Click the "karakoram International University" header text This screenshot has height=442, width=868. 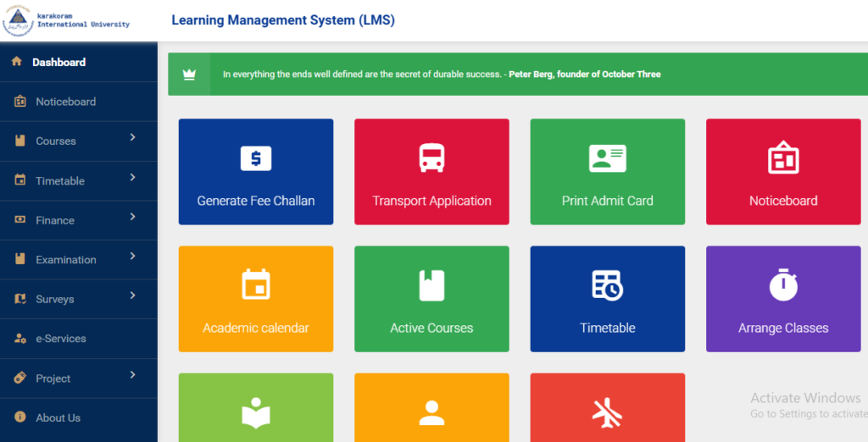click(83, 20)
